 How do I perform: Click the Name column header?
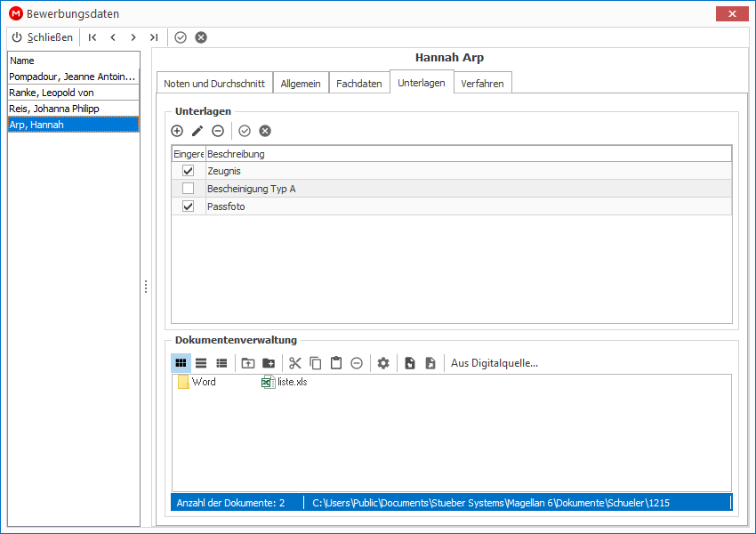[73, 61]
